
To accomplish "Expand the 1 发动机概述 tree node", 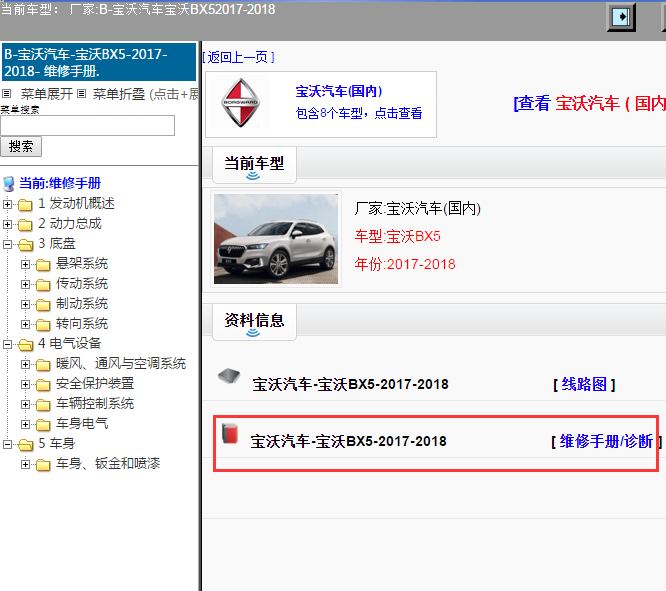I will [x=7, y=204].
